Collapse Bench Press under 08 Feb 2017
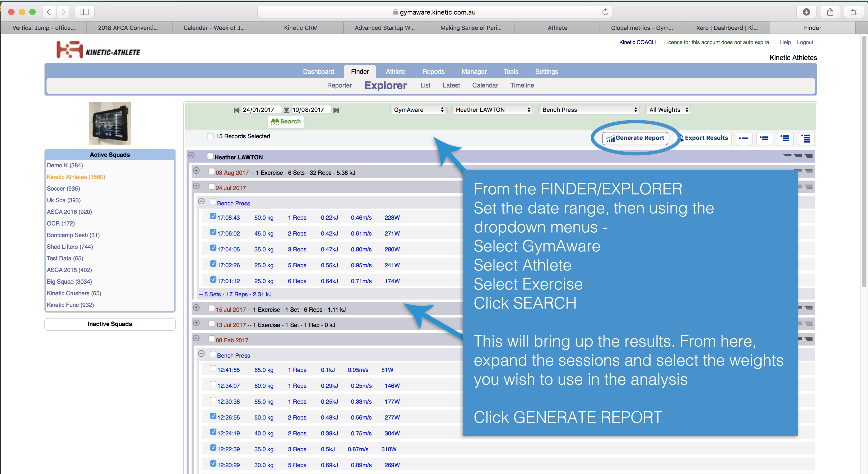 point(202,354)
